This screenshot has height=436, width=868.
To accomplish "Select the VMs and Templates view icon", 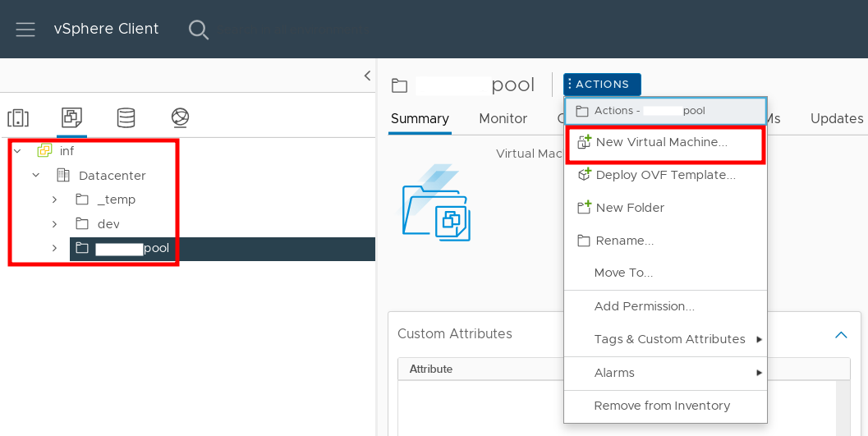I will (71, 118).
